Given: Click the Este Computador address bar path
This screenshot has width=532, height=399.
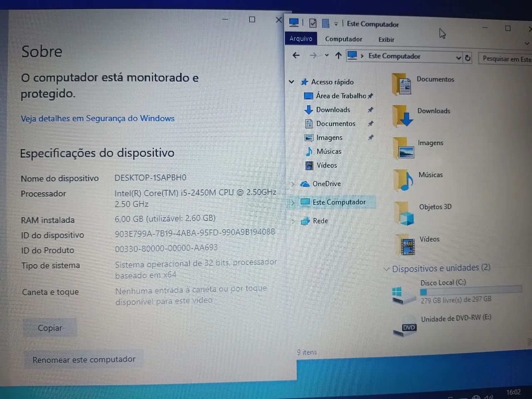Looking at the screenshot, I should (x=394, y=56).
